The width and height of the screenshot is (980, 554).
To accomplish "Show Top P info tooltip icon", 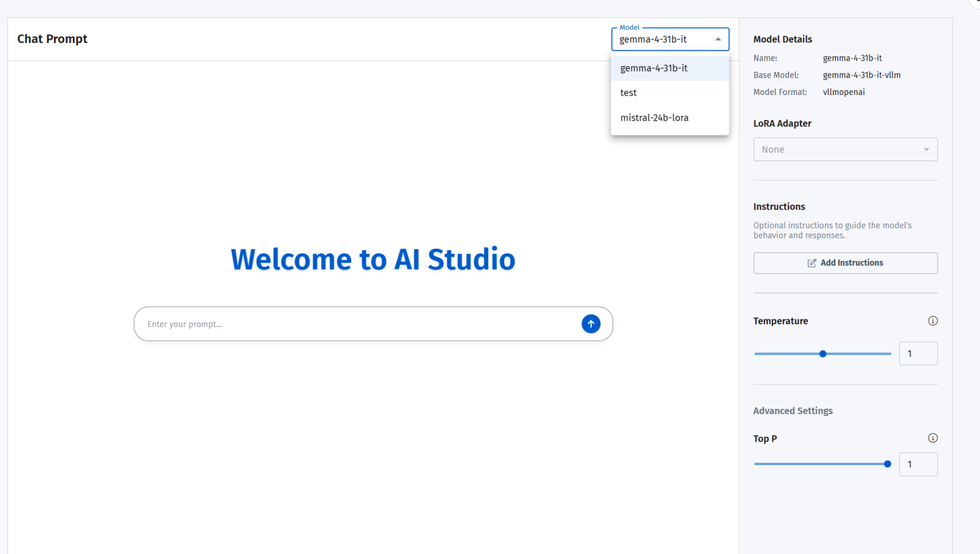I will [933, 438].
